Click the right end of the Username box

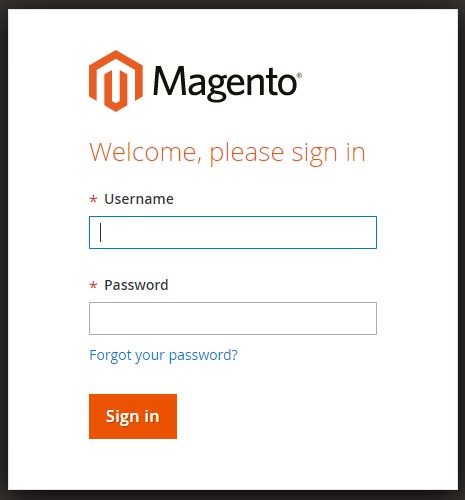click(x=367, y=232)
